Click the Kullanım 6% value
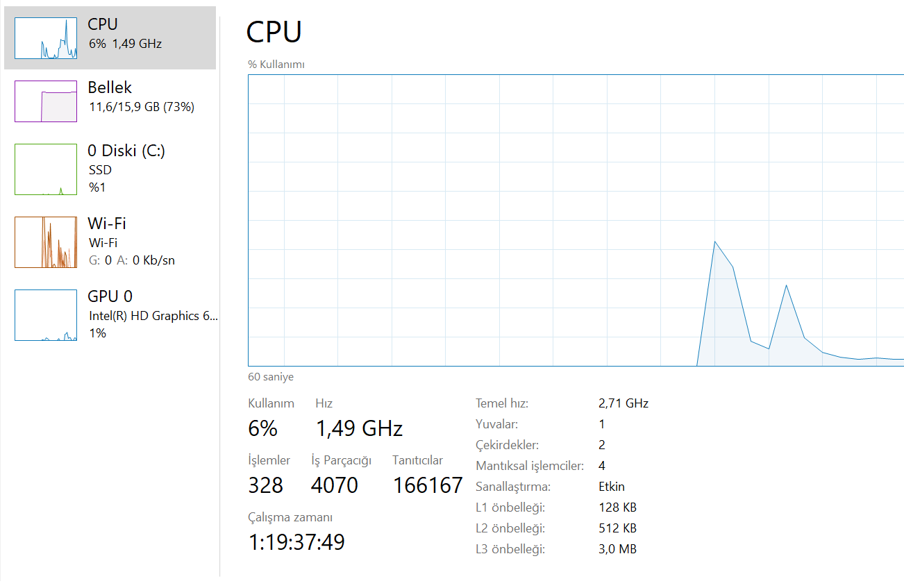 point(262,428)
